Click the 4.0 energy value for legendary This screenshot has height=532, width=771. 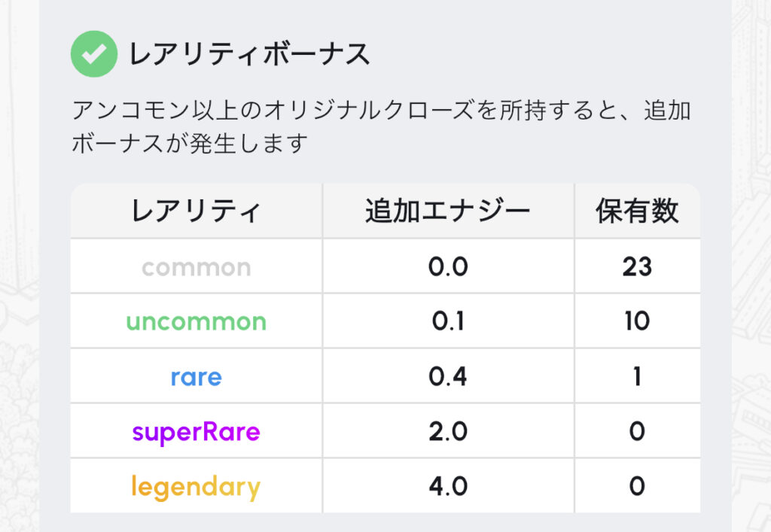tap(448, 487)
